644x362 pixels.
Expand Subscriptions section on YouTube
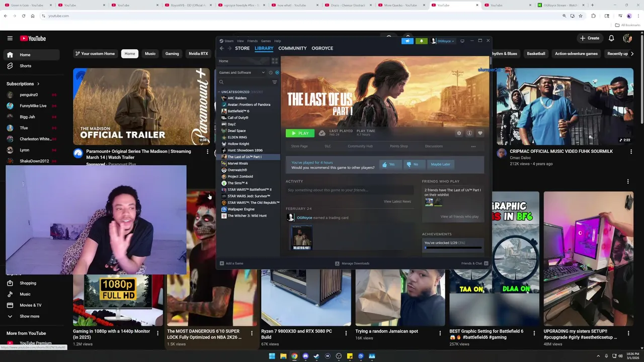tap(23, 84)
